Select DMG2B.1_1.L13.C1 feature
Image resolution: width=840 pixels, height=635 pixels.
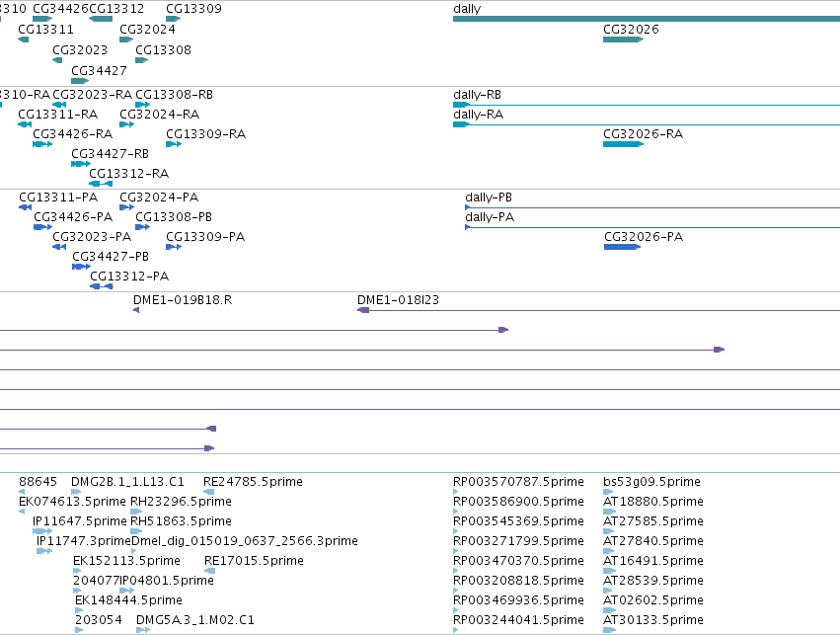[76, 492]
